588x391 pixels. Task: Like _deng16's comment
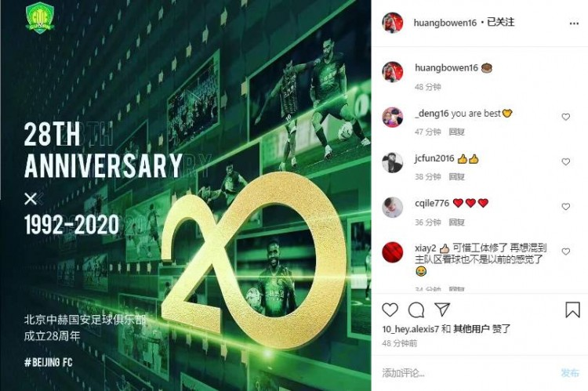tap(565, 117)
